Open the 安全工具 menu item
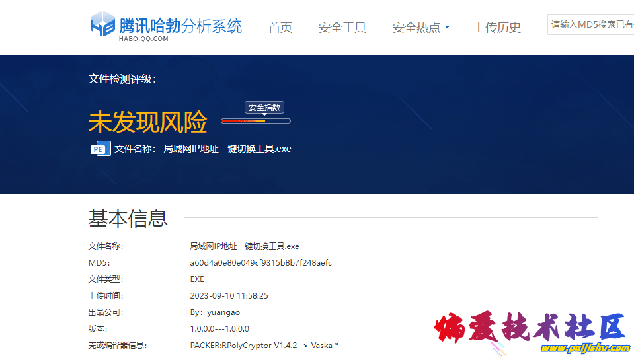This screenshot has width=634, height=364. click(342, 28)
